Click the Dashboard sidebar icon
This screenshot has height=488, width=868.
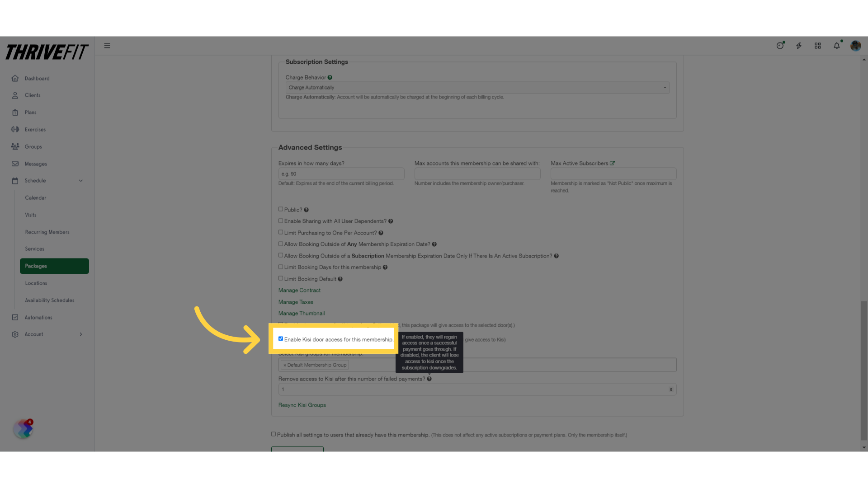tap(15, 78)
